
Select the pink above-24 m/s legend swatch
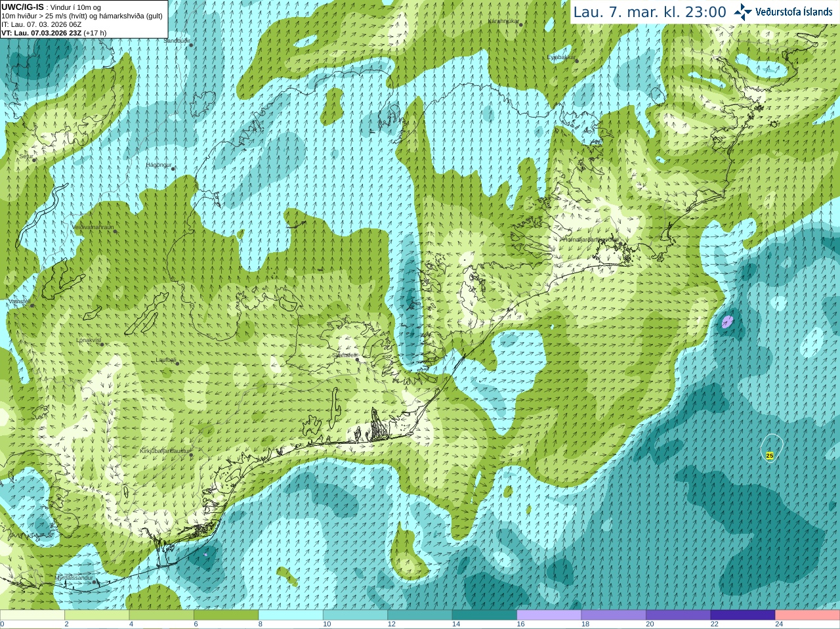click(808, 615)
